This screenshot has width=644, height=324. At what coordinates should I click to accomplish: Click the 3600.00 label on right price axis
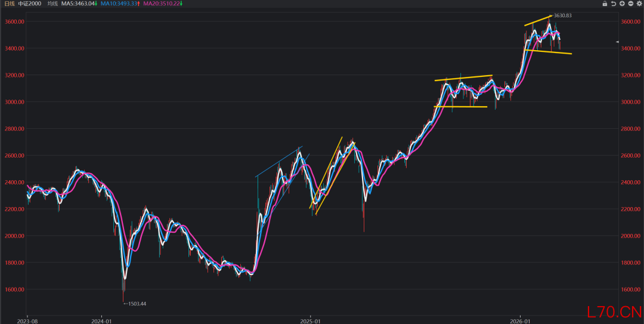tap(630, 21)
